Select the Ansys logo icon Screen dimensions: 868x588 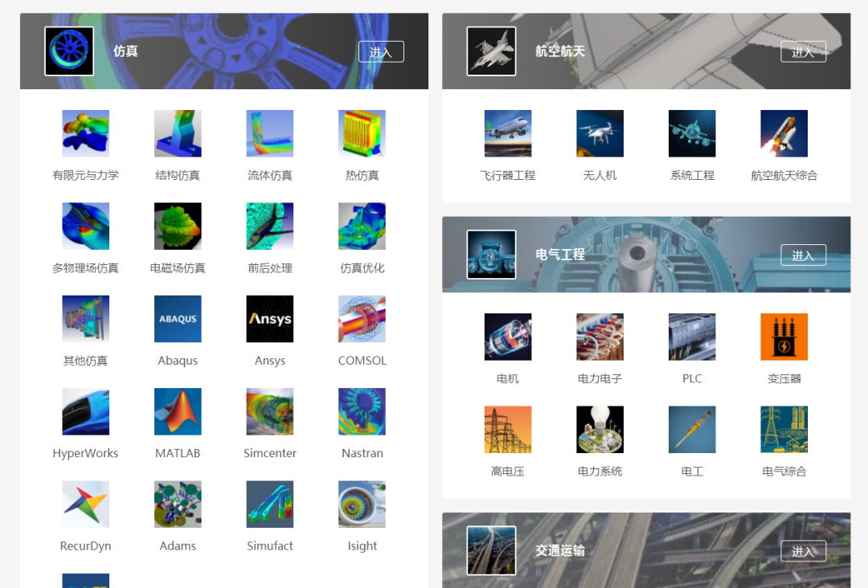tap(269, 319)
